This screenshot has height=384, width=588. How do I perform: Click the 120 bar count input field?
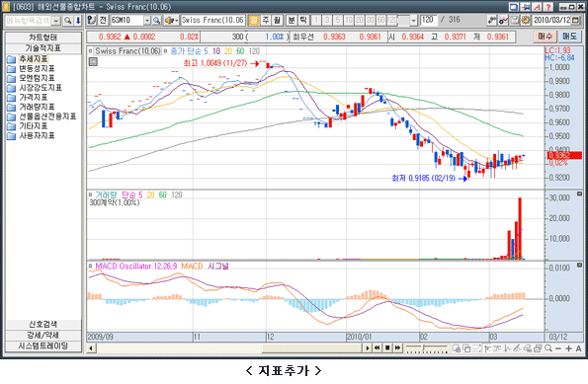tap(428, 20)
